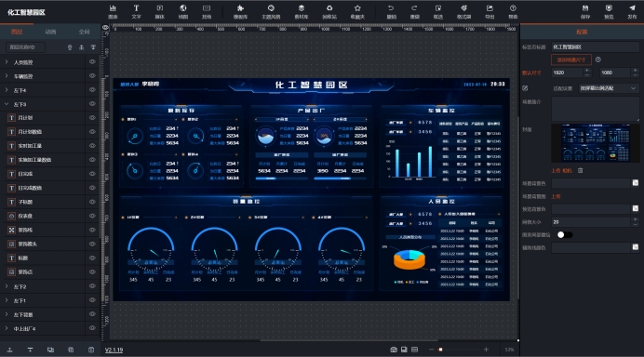Collapse the 左下3 layer group
644x357 pixels.
click(x=7, y=104)
